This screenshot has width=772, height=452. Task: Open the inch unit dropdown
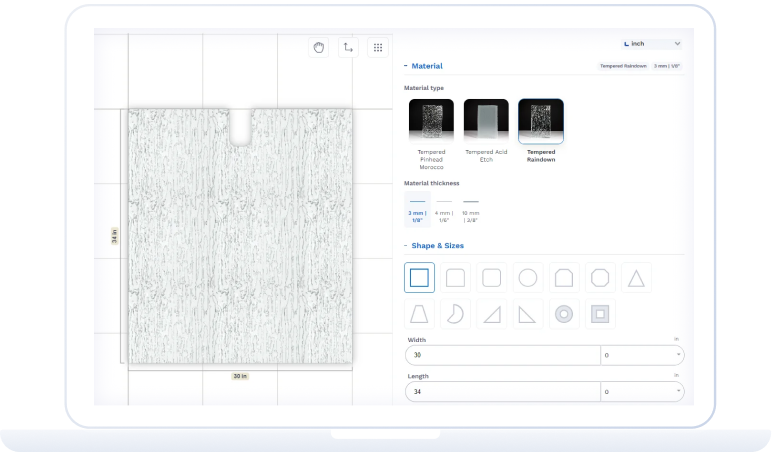pyautogui.click(x=652, y=44)
